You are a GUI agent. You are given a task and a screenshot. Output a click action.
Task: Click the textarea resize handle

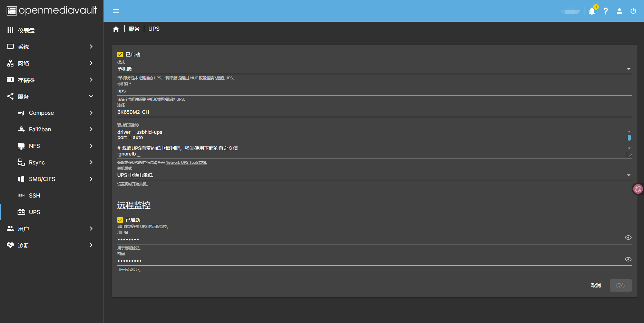(x=629, y=154)
